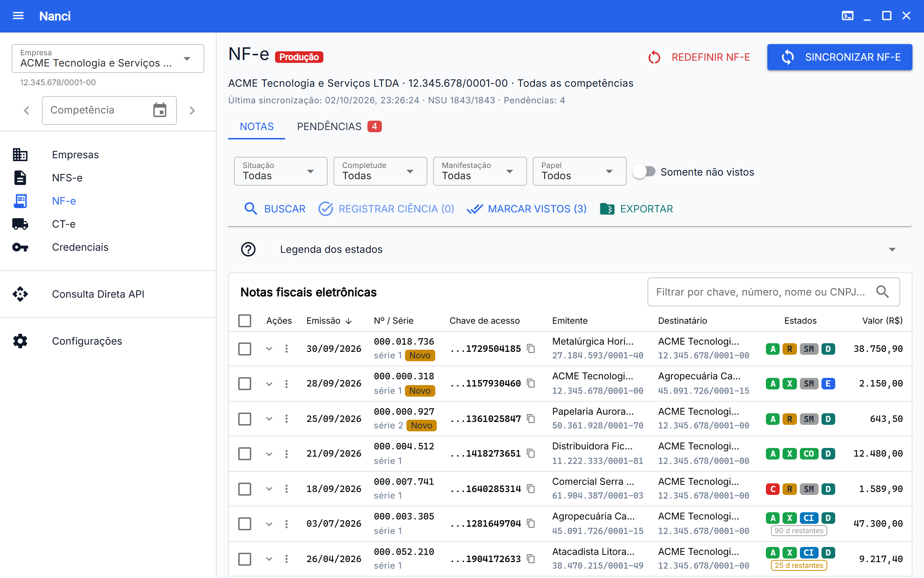Sort by Emissão arrow in table header

click(x=348, y=321)
